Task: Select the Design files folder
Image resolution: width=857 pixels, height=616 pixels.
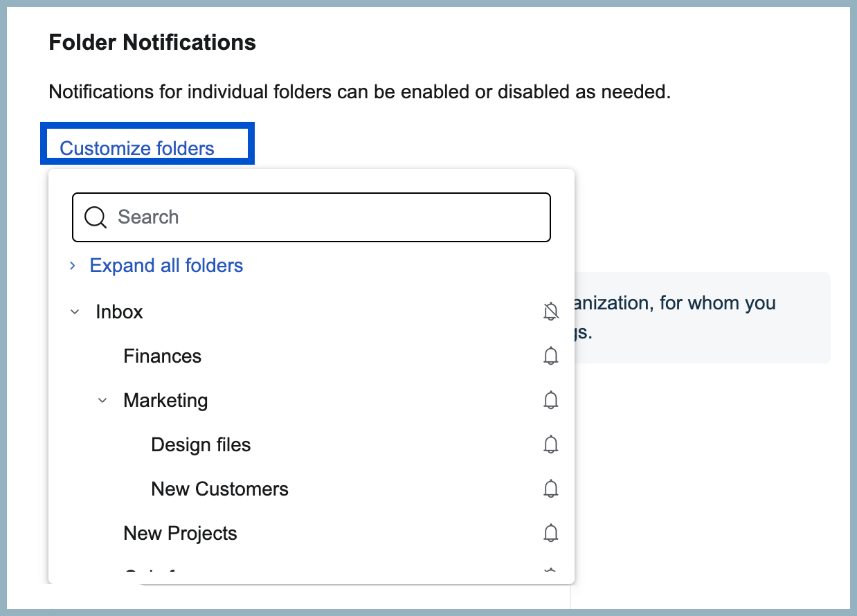Action: (x=201, y=444)
